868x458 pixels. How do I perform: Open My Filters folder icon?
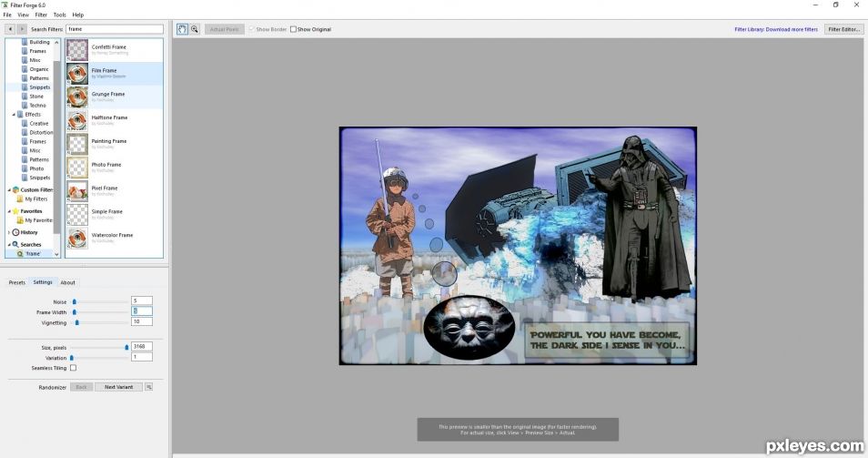click(x=20, y=198)
